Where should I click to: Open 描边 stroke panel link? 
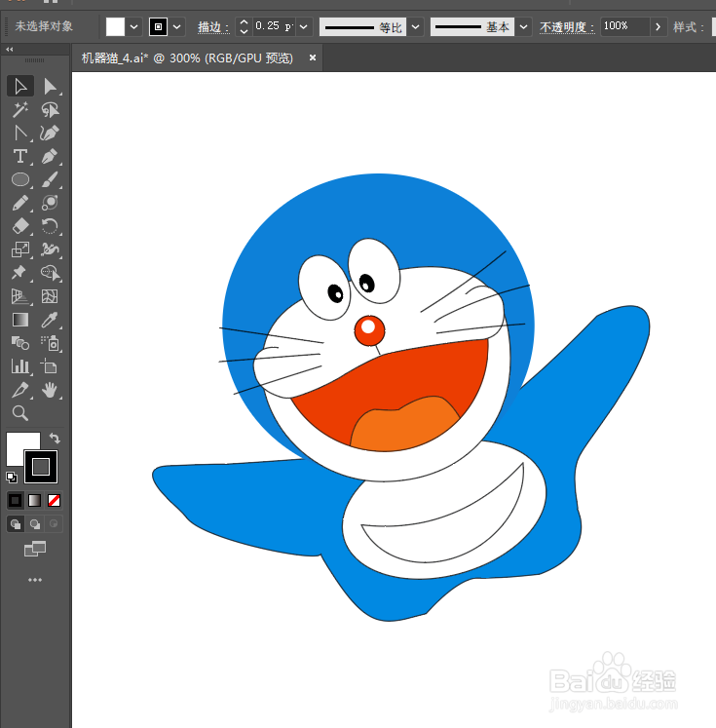point(213,27)
